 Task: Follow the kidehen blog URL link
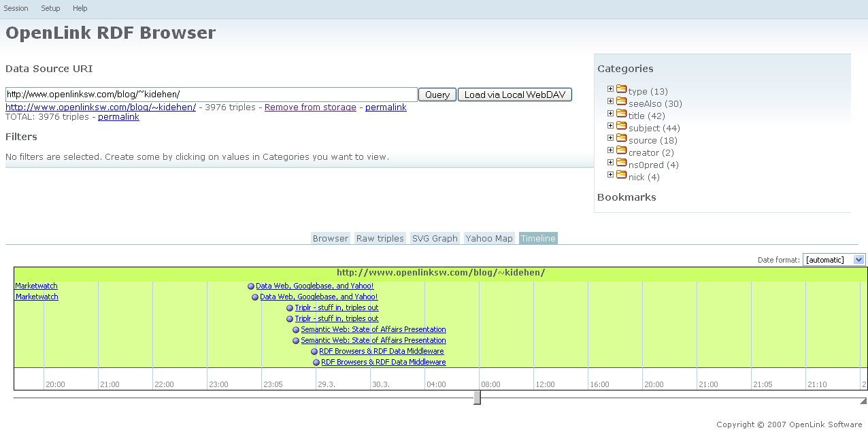(x=101, y=107)
